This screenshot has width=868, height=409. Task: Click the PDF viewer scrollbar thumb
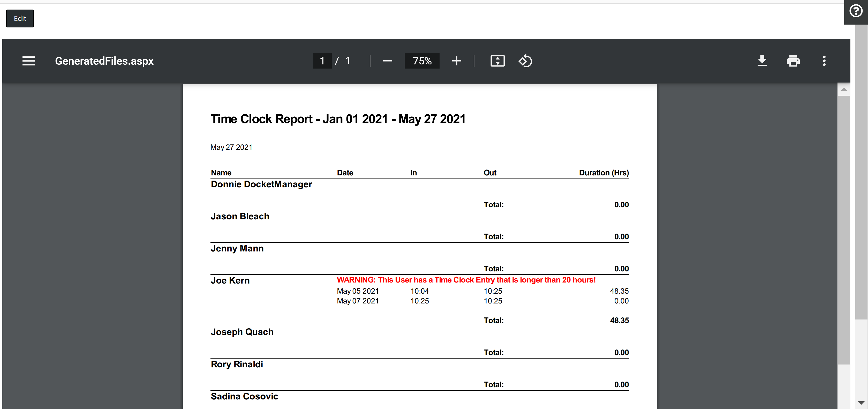pos(843,229)
